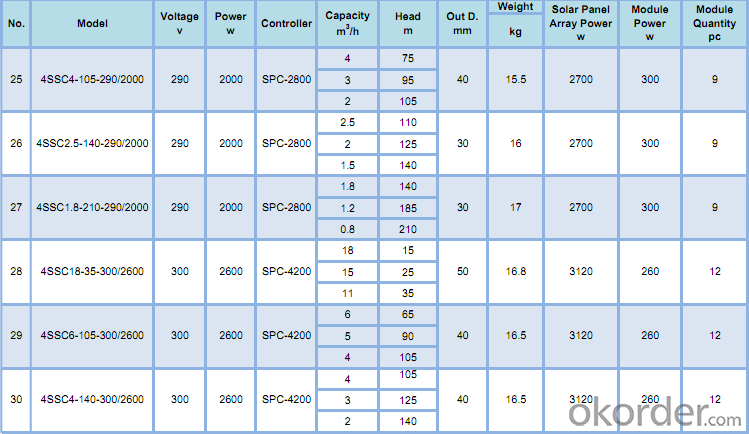This screenshot has height=434, width=749.
Task: Click capacity value 11
Action: 347,293
